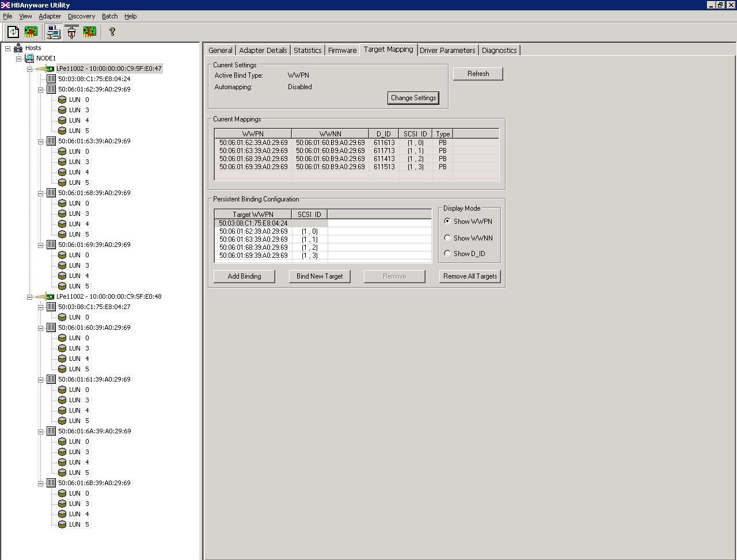
Task: Click target icon beside 50:03:08:C1:75:E8:04:27
Action: (51, 307)
